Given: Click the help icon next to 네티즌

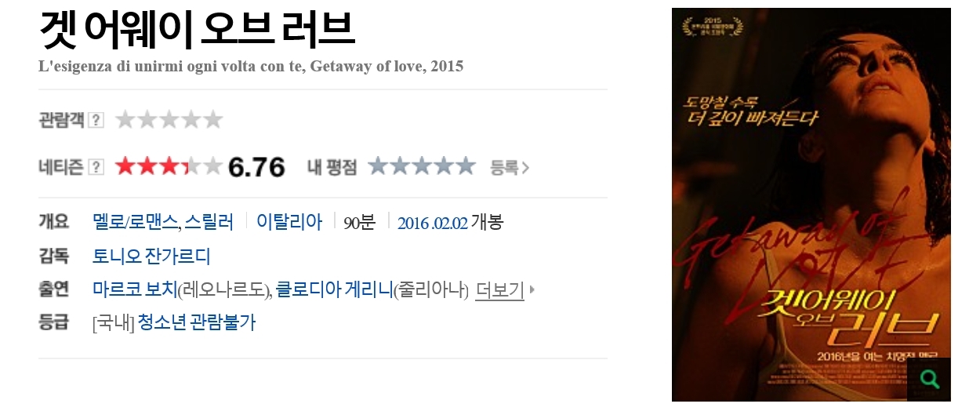Looking at the screenshot, I should [x=96, y=167].
